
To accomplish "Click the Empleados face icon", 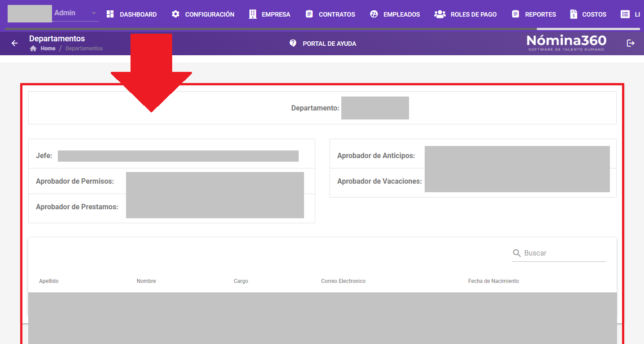I will [374, 14].
